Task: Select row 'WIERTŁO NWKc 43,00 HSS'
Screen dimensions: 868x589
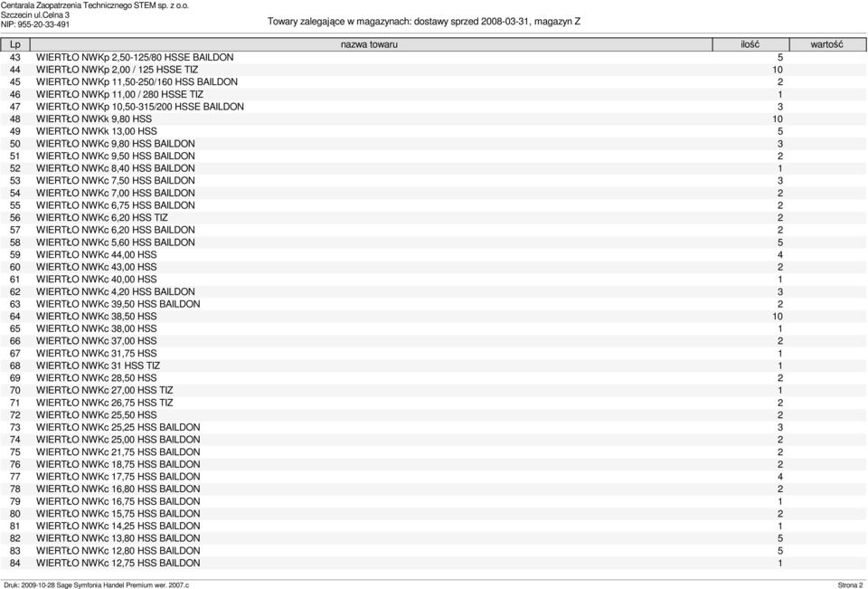Action: [434, 267]
